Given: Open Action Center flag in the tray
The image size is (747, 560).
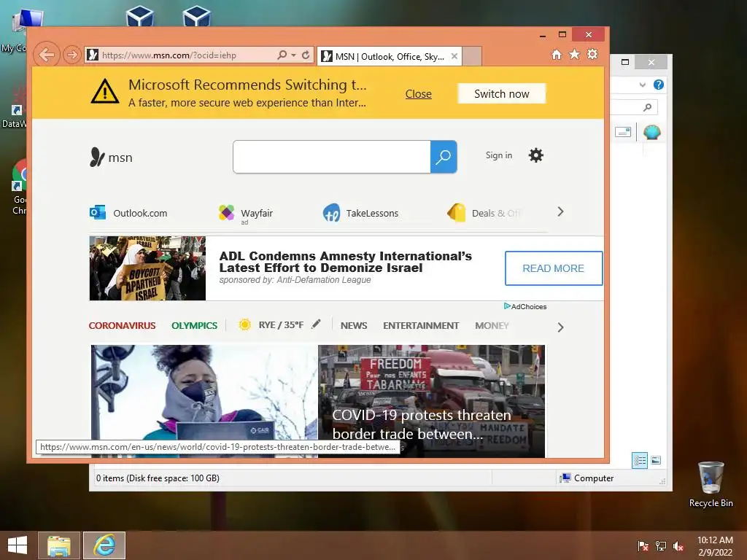Looking at the screenshot, I should pyautogui.click(x=643, y=545).
